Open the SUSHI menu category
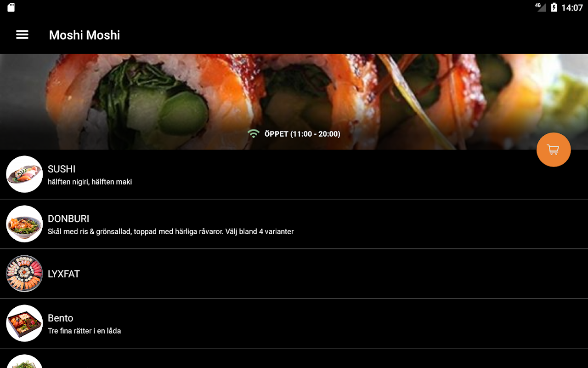The width and height of the screenshot is (588, 368). pos(294,174)
